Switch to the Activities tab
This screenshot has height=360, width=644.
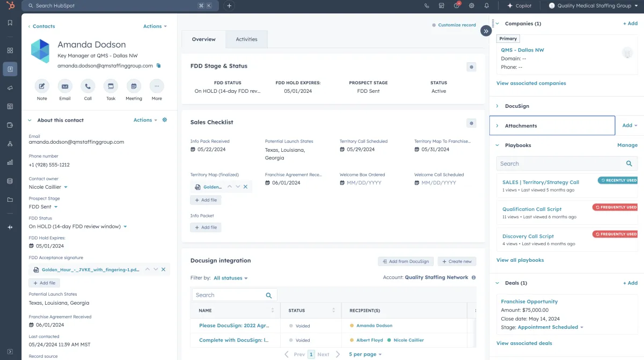coord(247,39)
